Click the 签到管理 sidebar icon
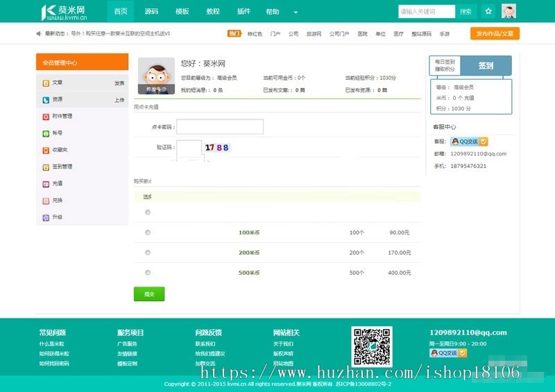This screenshot has width=555, height=392. (x=46, y=167)
